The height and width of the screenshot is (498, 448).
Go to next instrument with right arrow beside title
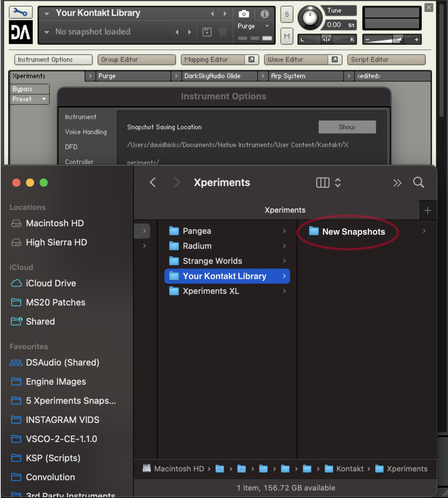click(225, 14)
